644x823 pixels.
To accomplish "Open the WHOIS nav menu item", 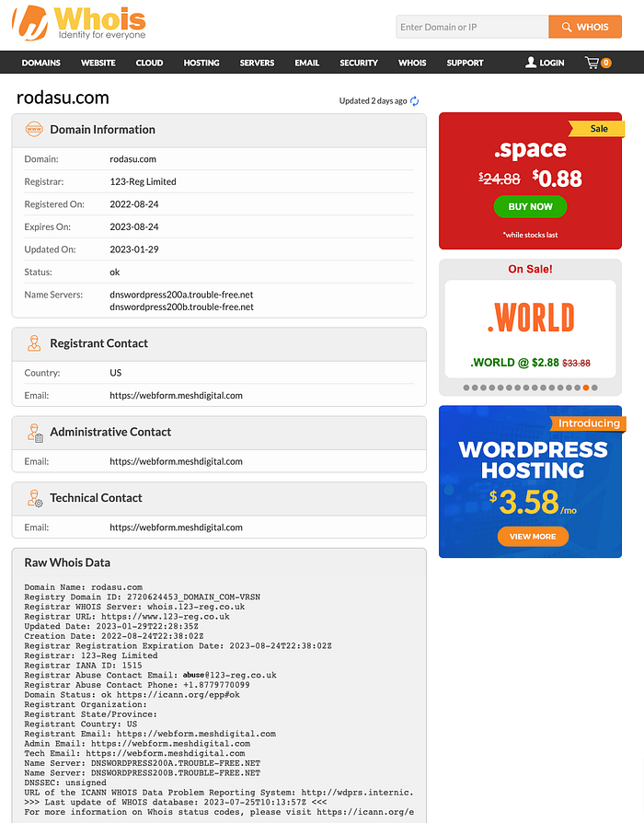I will (x=412, y=63).
